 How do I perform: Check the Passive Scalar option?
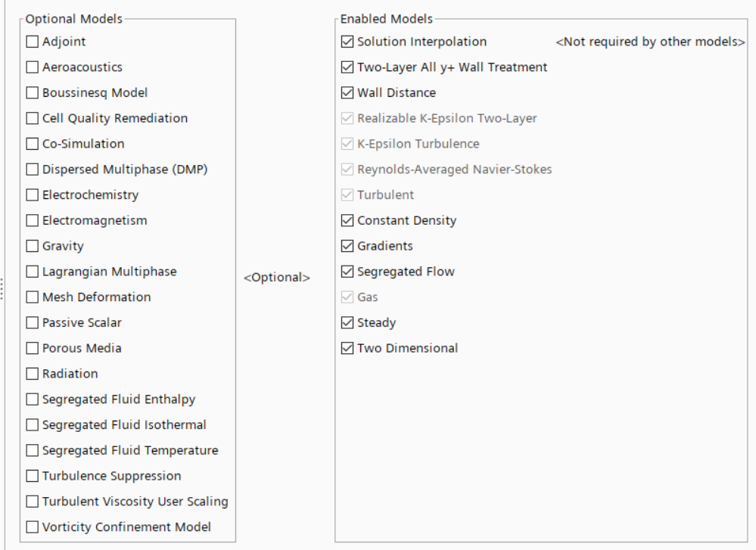(x=33, y=323)
